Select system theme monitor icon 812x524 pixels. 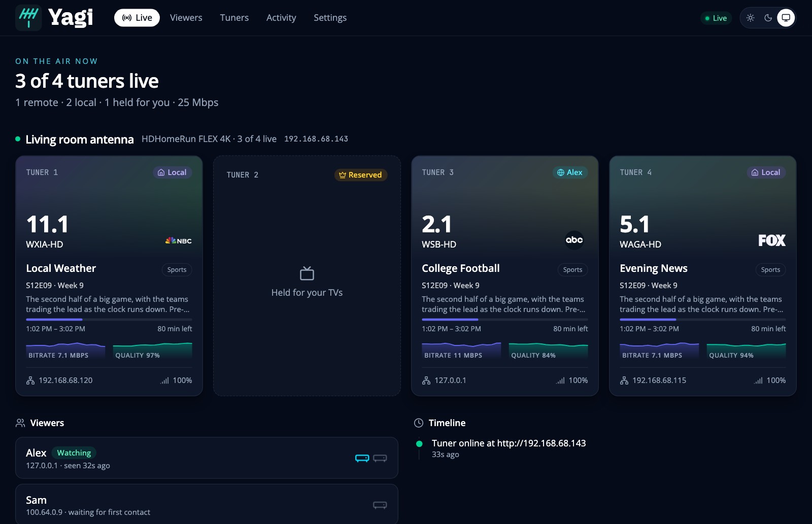coord(786,18)
